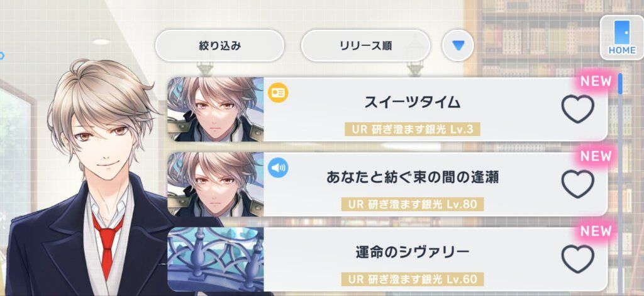The image size is (644, 296).
Task: Click the second character card thumbnail
Action: click(x=216, y=184)
